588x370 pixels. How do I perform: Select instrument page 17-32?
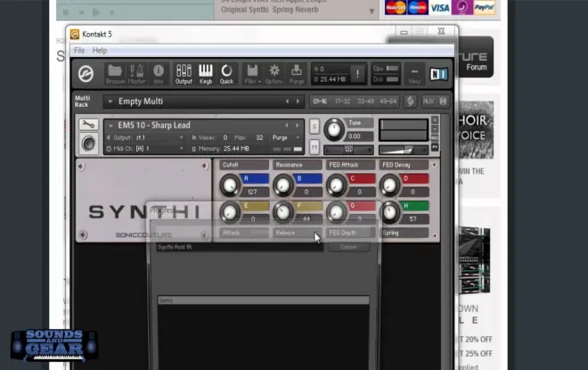pyautogui.click(x=342, y=102)
